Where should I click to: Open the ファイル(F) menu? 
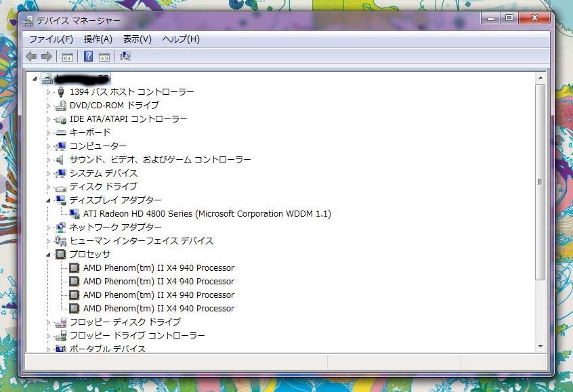(x=51, y=39)
